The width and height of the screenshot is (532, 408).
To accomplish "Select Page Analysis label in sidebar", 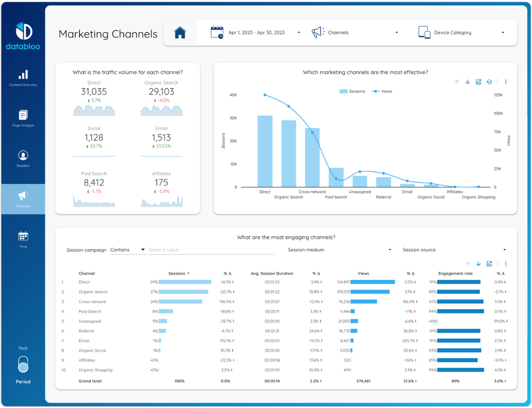I will point(23,125).
